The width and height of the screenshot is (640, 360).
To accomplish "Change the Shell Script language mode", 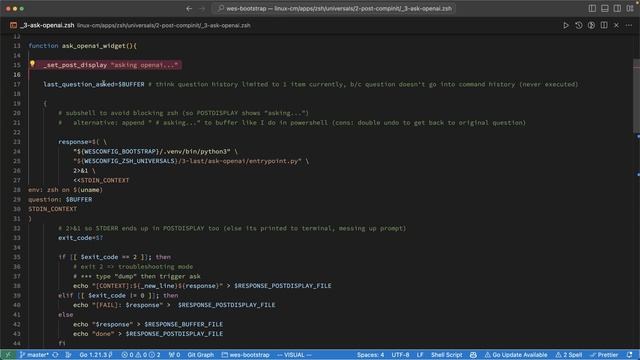I will [x=447, y=355].
